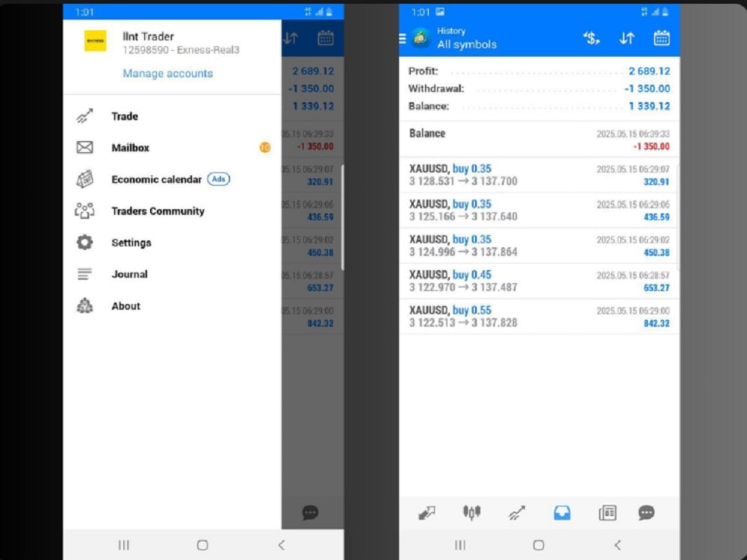Tap the Manage accounts link

point(167,73)
